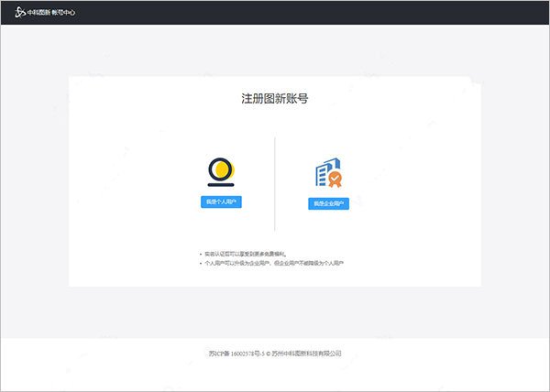Image resolution: width=550 pixels, height=392 pixels.
Task: Click the 苏州中科图新科技有限公司 footer text
Action: tap(308, 353)
